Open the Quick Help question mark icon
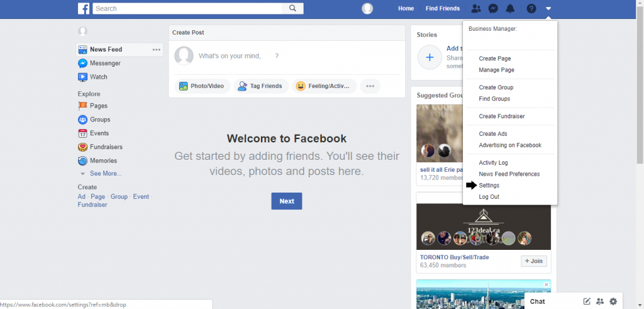 (x=531, y=8)
